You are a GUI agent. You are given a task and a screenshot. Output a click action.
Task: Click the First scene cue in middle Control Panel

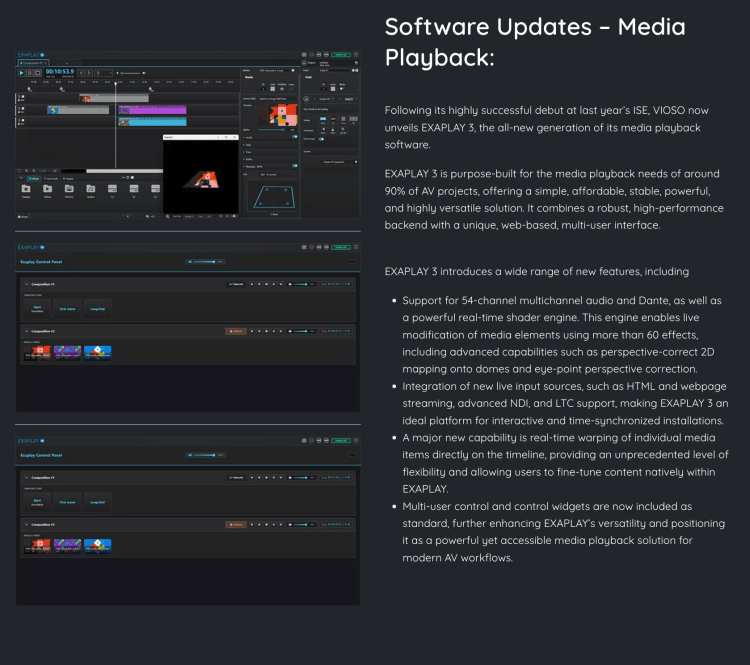pos(67,307)
